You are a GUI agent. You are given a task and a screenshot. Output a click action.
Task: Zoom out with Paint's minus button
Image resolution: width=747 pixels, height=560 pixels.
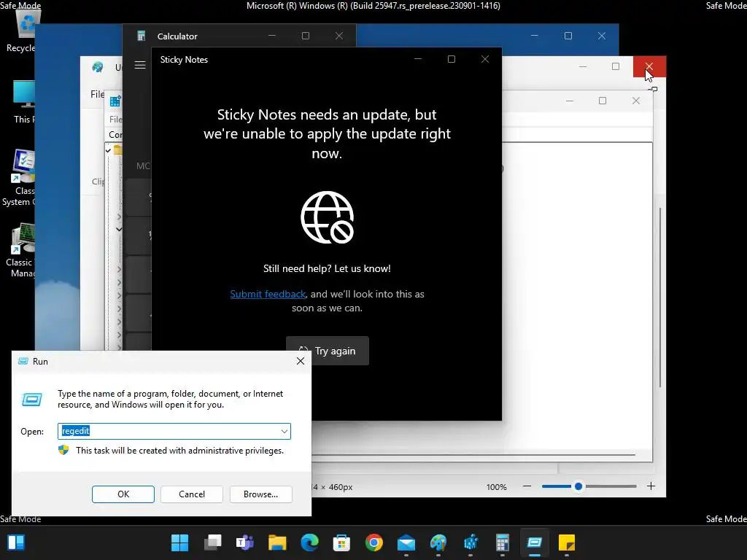(x=527, y=486)
